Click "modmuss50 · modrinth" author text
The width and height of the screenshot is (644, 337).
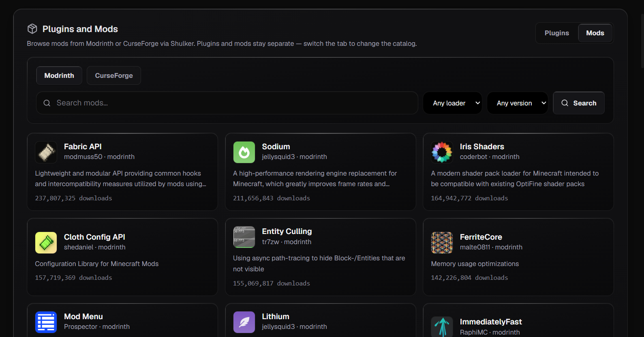pos(99,157)
